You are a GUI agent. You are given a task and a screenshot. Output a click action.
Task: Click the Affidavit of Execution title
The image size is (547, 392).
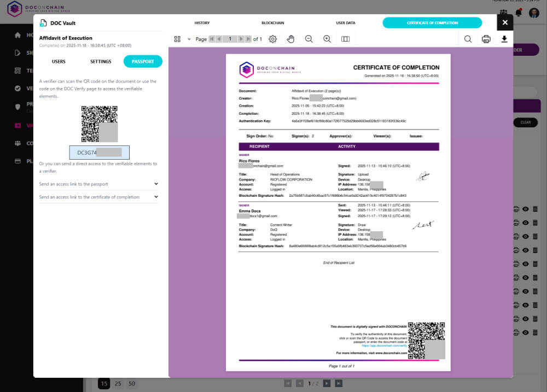pyautogui.click(x=66, y=38)
